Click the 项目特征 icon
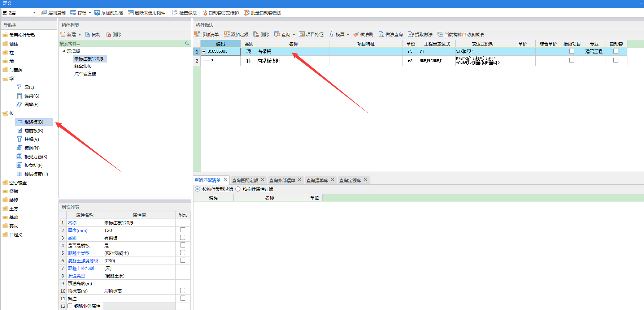Viewport: 644px width, 310px height. pyautogui.click(x=302, y=34)
